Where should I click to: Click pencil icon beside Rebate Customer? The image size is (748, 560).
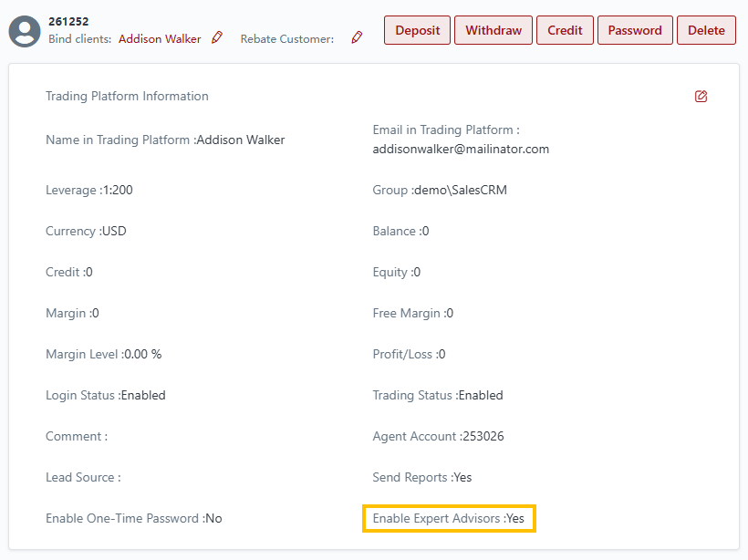(357, 38)
